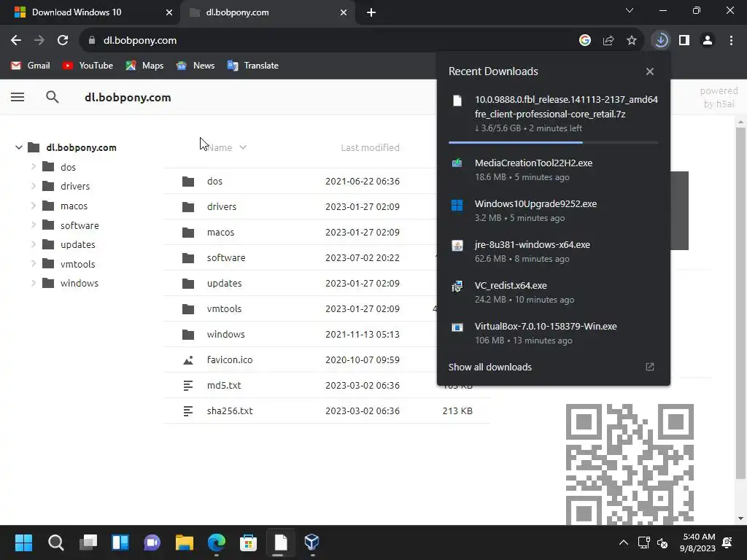747x560 pixels.
Task: Open the jre-8u381-windows-x64.exe download
Action: [x=554, y=252]
